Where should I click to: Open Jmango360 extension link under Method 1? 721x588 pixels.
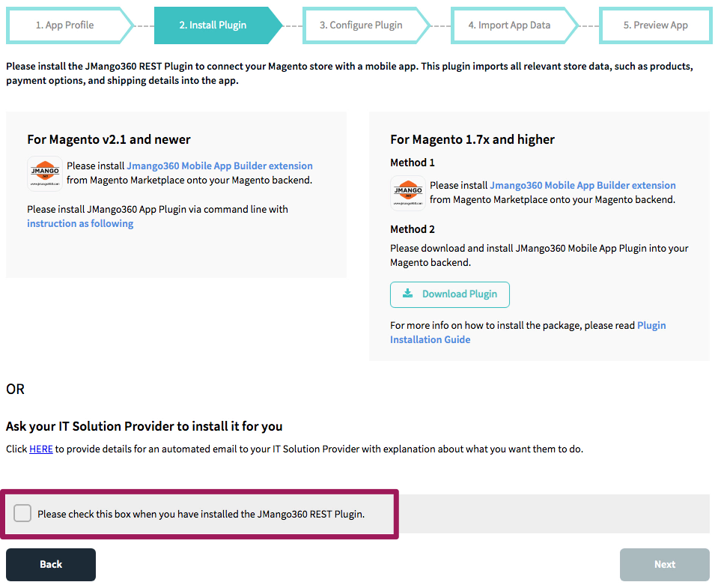click(582, 186)
